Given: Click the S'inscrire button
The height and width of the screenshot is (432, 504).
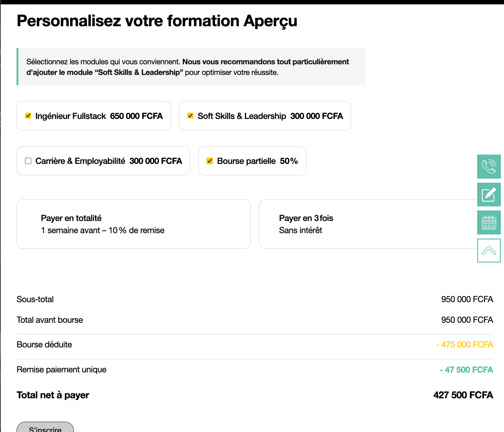Looking at the screenshot, I should tap(45, 428).
